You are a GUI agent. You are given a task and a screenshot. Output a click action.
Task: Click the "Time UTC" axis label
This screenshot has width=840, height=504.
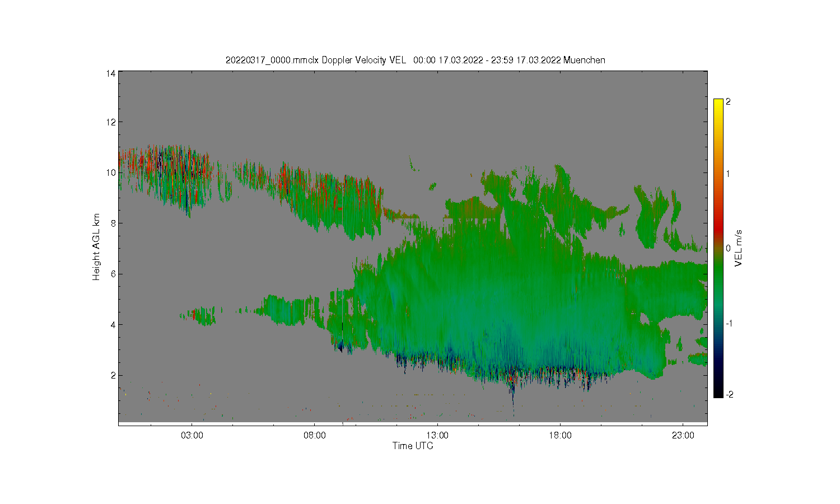pos(413,446)
